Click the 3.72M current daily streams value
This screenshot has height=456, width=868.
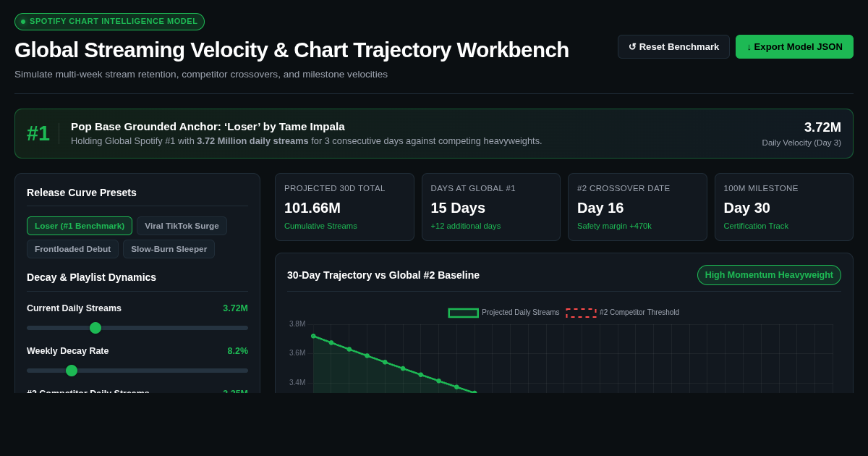[x=235, y=308]
